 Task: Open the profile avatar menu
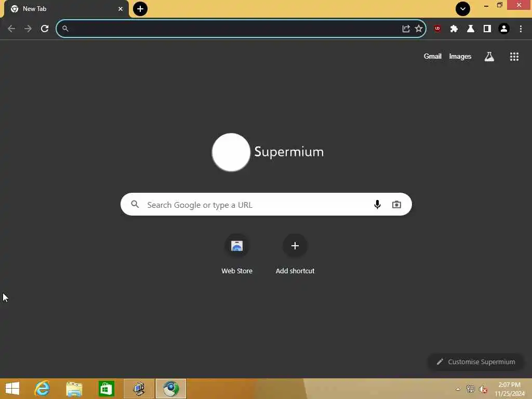pos(504,29)
